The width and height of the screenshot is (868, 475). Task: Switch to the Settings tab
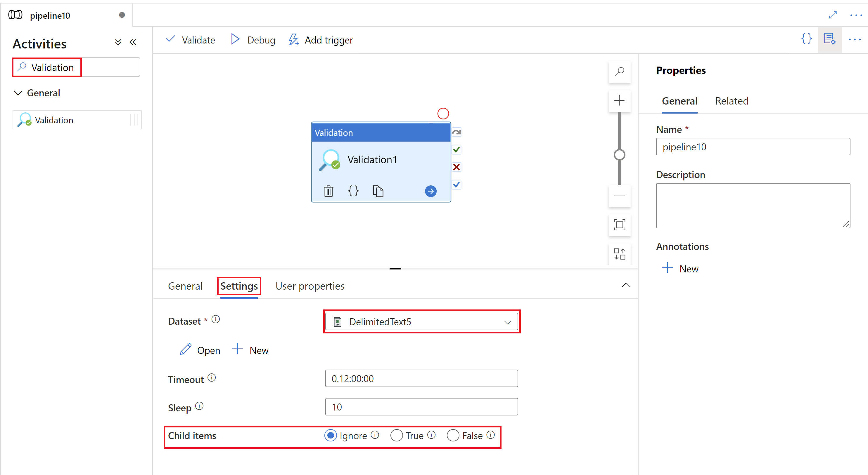pyautogui.click(x=239, y=286)
